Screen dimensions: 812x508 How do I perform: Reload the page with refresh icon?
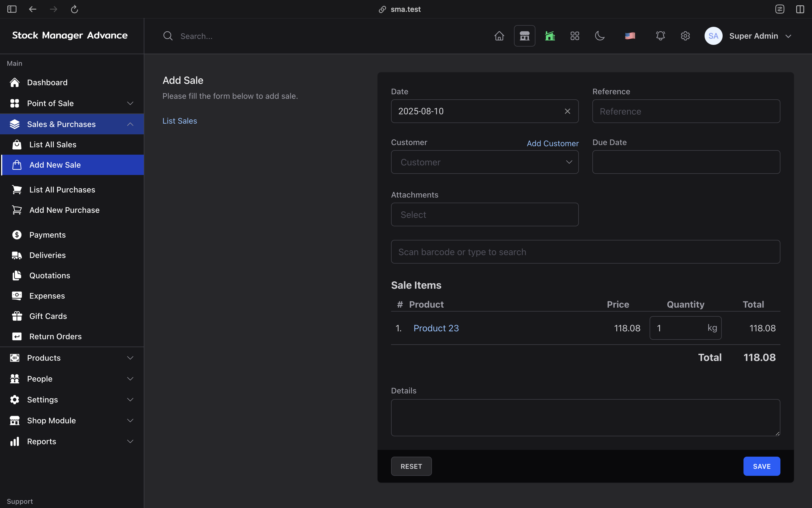point(74,9)
